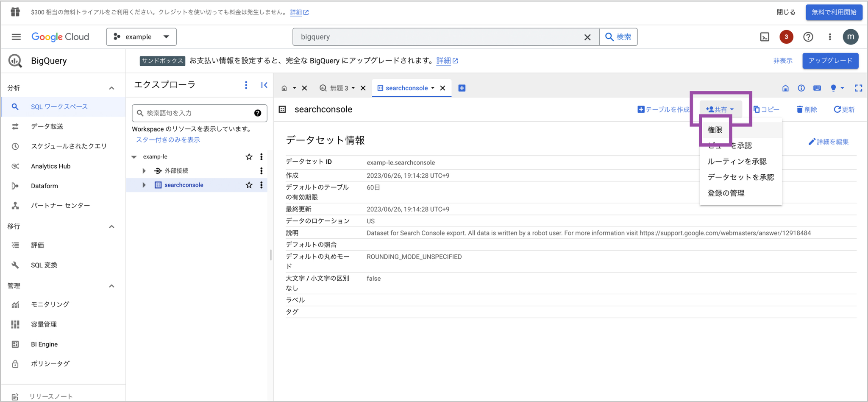Focus the Explorer 検索語句を入力 field

200,113
